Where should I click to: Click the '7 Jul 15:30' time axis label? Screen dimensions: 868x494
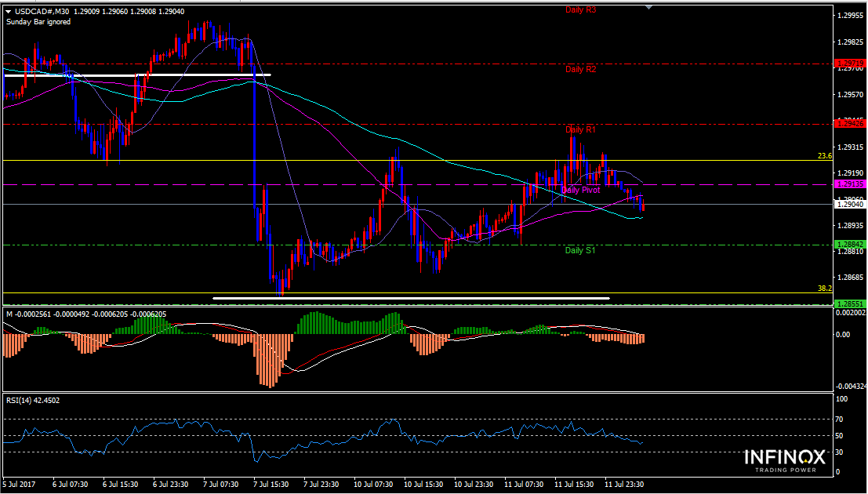[x=271, y=484]
